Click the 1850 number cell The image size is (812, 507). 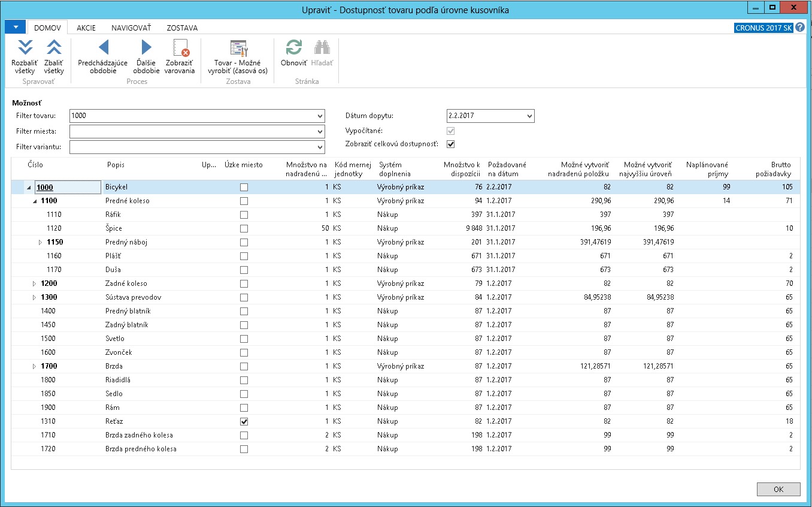[x=48, y=394]
